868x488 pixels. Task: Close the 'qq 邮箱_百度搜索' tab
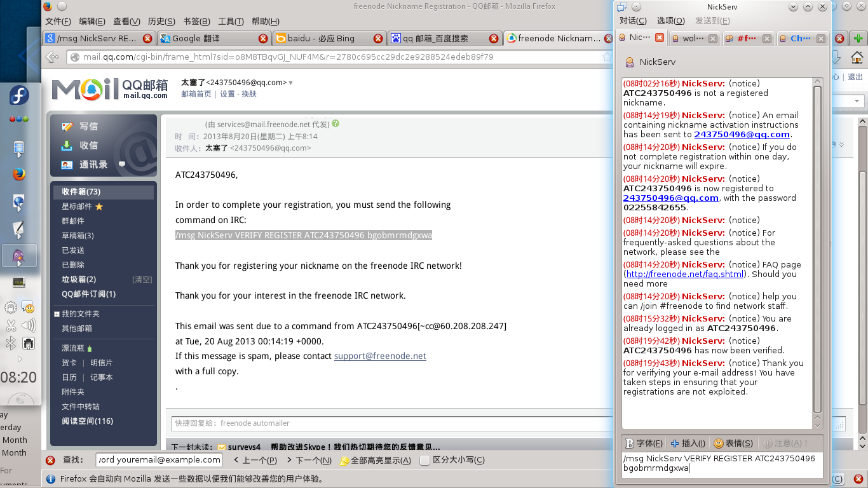(493, 39)
